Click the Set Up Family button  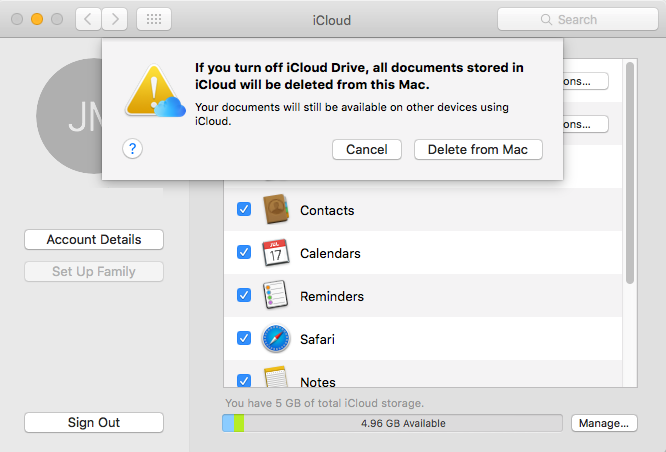click(x=94, y=271)
